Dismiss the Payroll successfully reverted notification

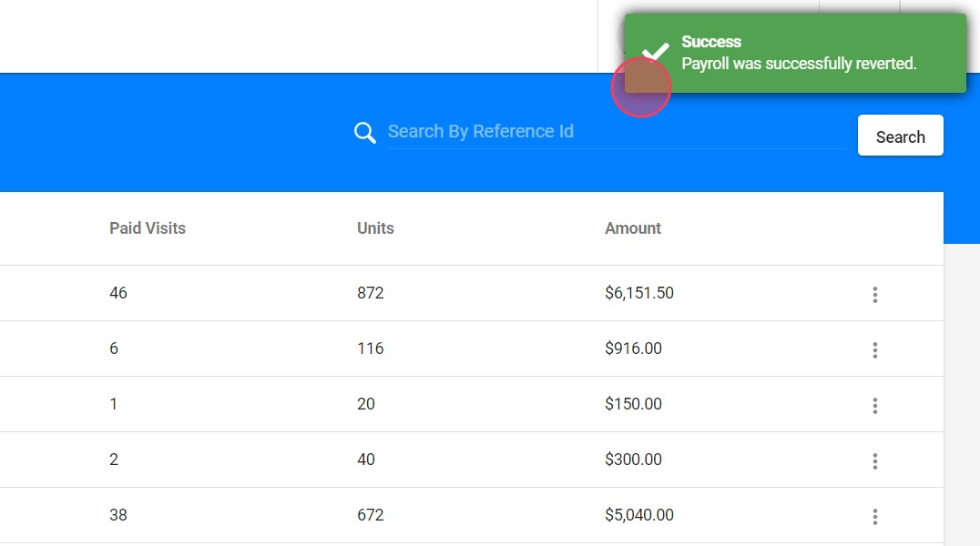798,53
